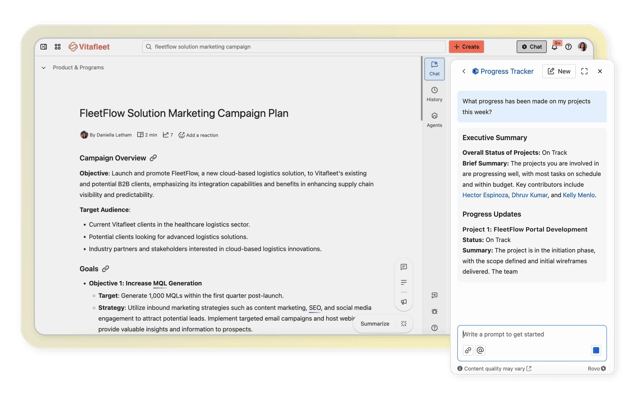Copy link to Campaign Overview heading

153,158
